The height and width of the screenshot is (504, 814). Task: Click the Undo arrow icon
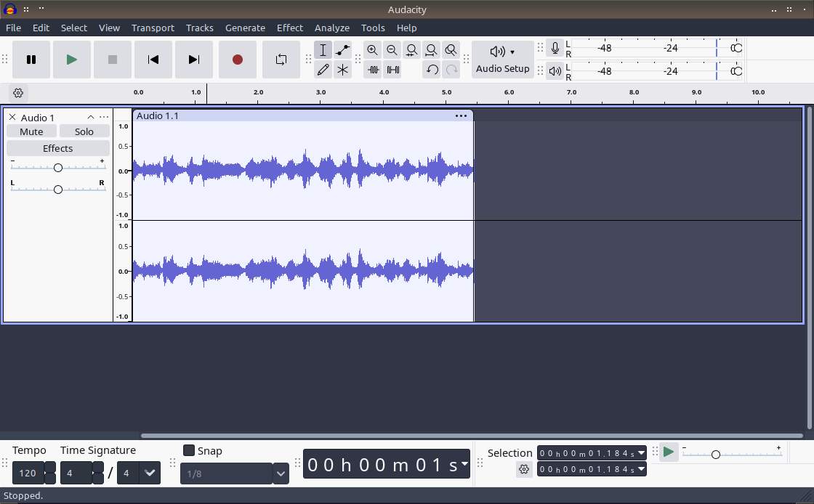(432, 70)
